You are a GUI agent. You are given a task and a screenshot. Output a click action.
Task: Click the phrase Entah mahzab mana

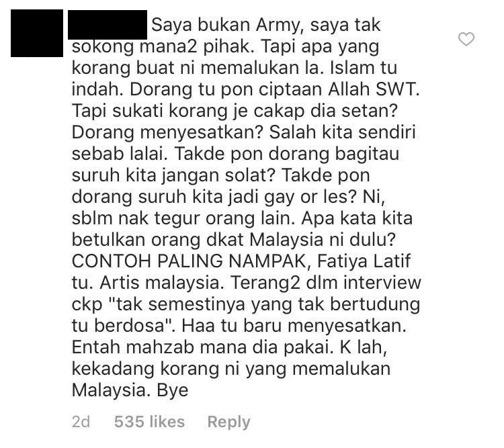pos(160,347)
